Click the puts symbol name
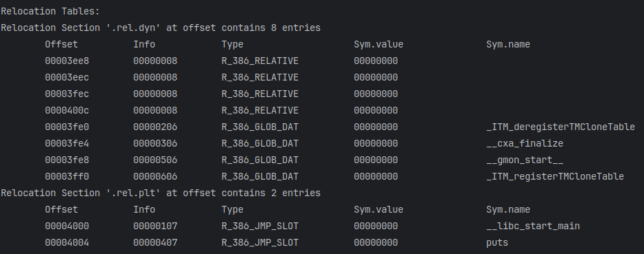The image size is (644, 254). click(x=497, y=243)
